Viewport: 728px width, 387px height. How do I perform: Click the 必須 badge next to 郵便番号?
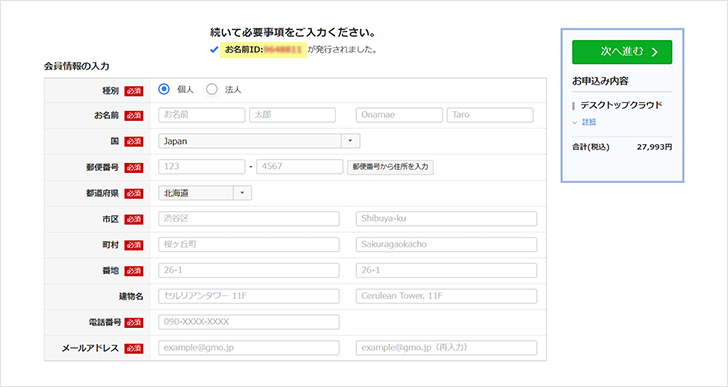(134, 168)
